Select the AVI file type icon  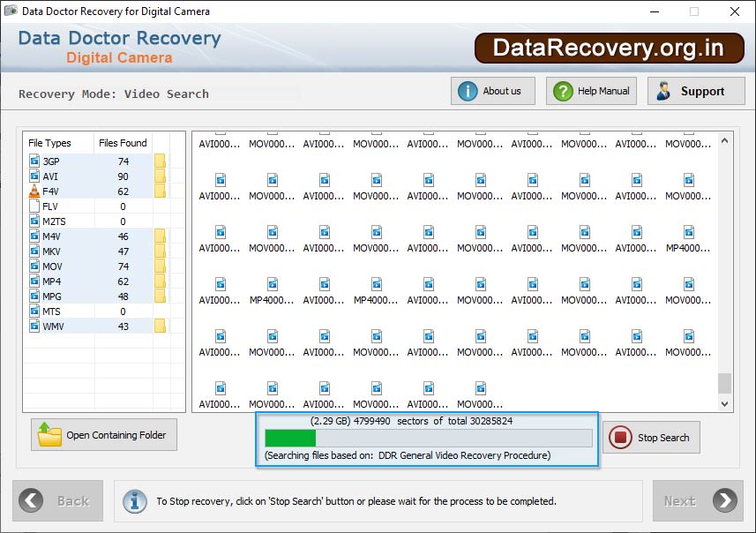[34, 176]
